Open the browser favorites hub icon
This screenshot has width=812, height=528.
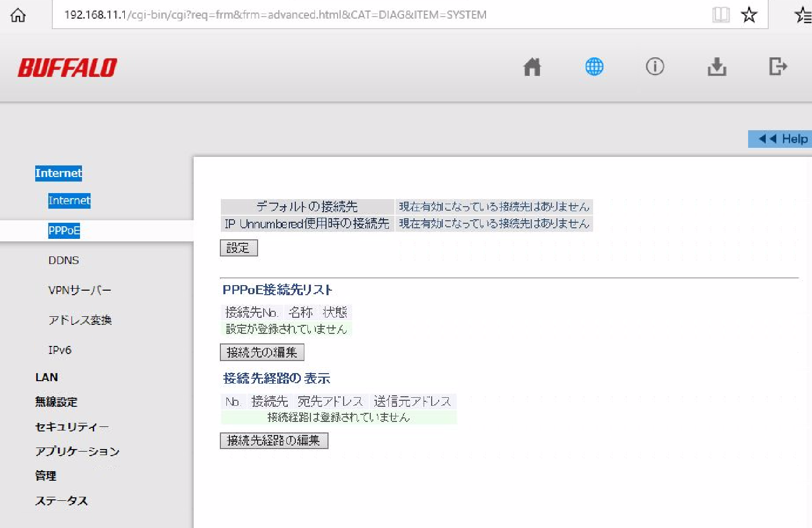click(803, 15)
